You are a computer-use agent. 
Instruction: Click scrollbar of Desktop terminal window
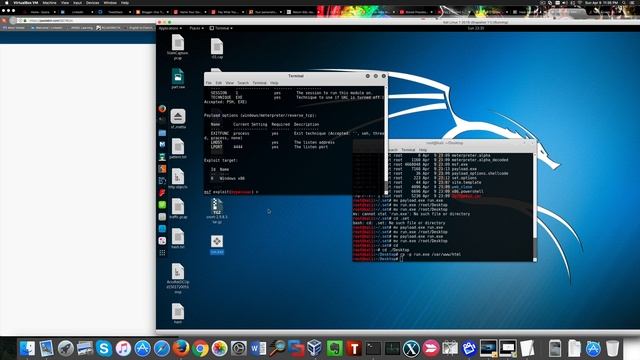[535, 206]
